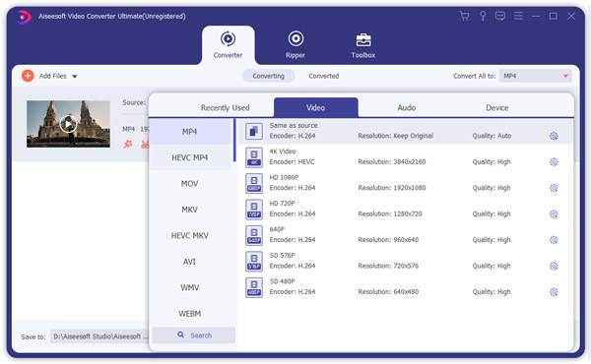Open settings gear for HD 1080P
Screen dimensions: 591x364
pyautogui.click(x=554, y=188)
